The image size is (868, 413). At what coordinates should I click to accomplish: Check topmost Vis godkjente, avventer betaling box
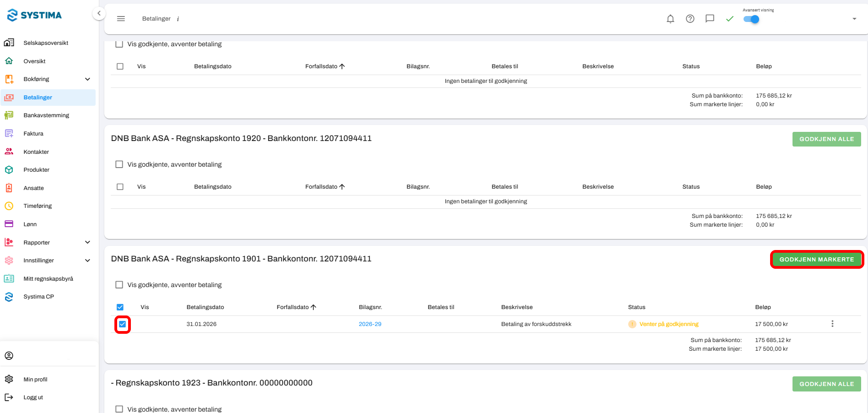pyautogui.click(x=119, y=44)
